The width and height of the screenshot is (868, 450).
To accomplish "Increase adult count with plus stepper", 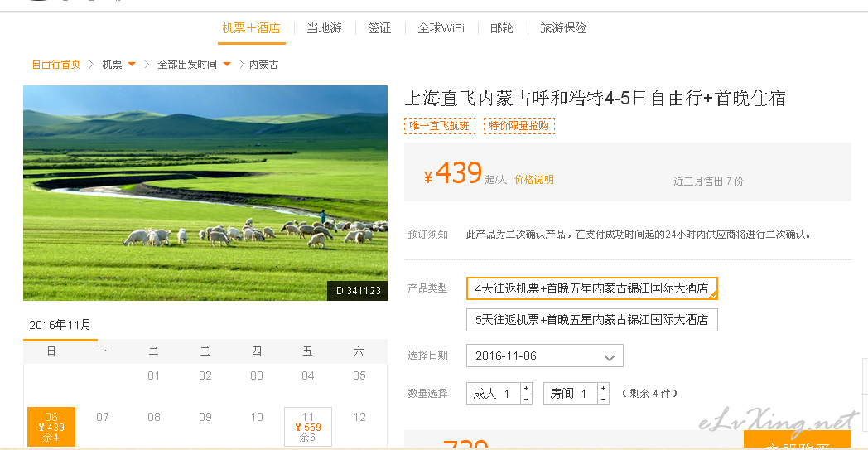I will tap(527, 388).
